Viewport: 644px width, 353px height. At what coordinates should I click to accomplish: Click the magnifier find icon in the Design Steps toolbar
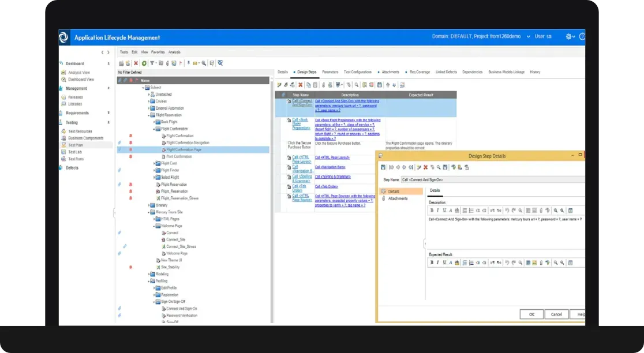[x=357, y=85]
